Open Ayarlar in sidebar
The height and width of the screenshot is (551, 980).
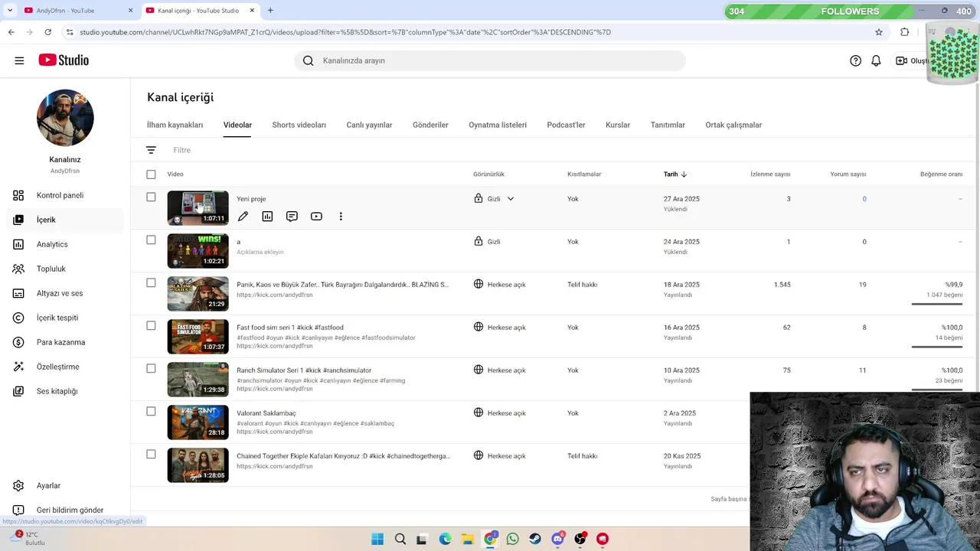coord(65,486)
